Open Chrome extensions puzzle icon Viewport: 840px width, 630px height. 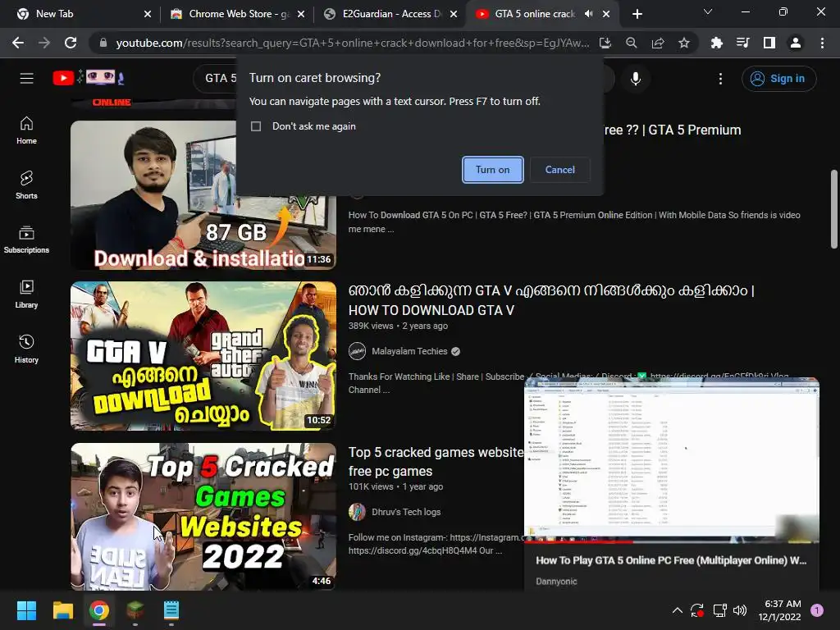[x=716, y=43]
